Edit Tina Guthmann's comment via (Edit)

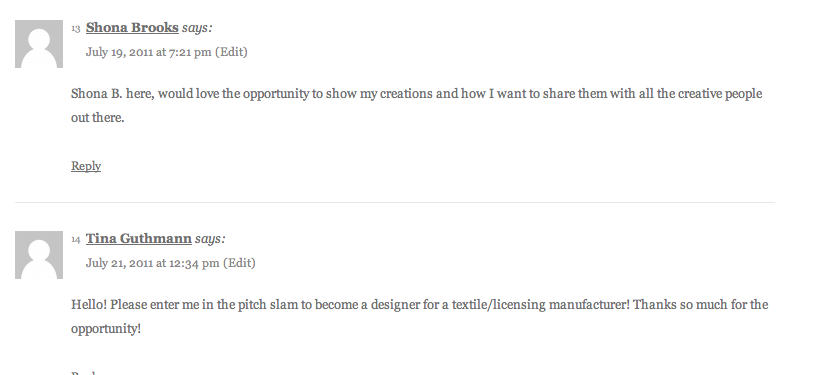[x=239, y=263]
